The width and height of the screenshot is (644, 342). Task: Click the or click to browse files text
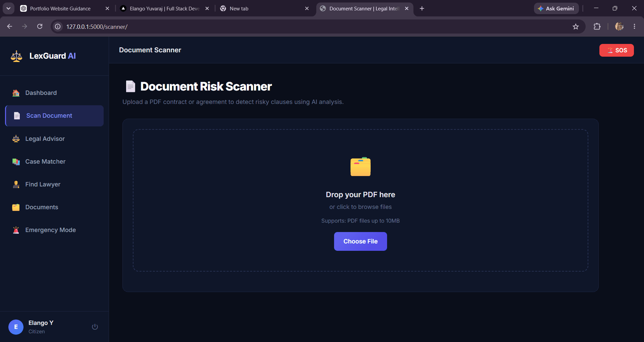361,207
